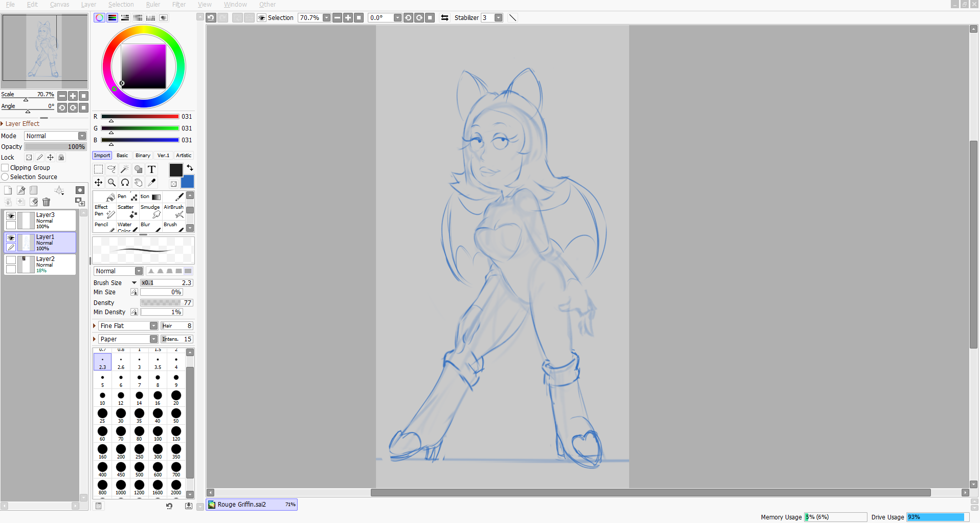Select the Scatter tool
The width and height of the screenshot is (980, 523).
[x=128, y=211]
